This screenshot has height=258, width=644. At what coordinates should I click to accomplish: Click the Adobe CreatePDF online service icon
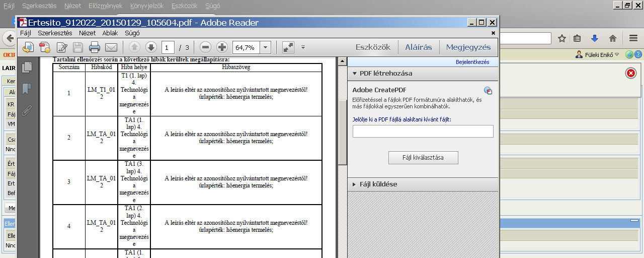488,91
